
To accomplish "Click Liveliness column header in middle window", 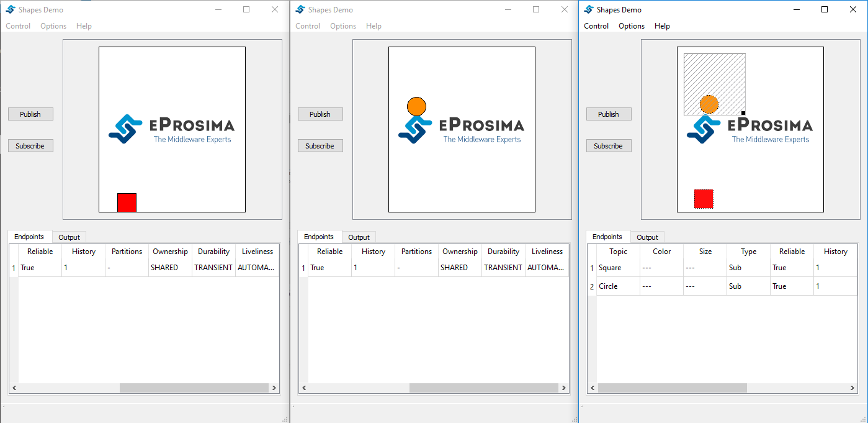I will [x=547, y=252].
